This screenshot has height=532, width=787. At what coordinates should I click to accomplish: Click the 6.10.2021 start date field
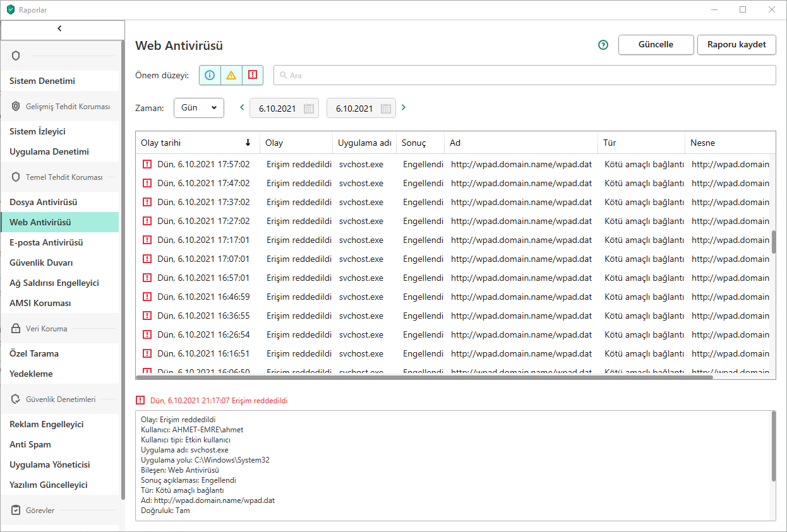coord(284,108)
